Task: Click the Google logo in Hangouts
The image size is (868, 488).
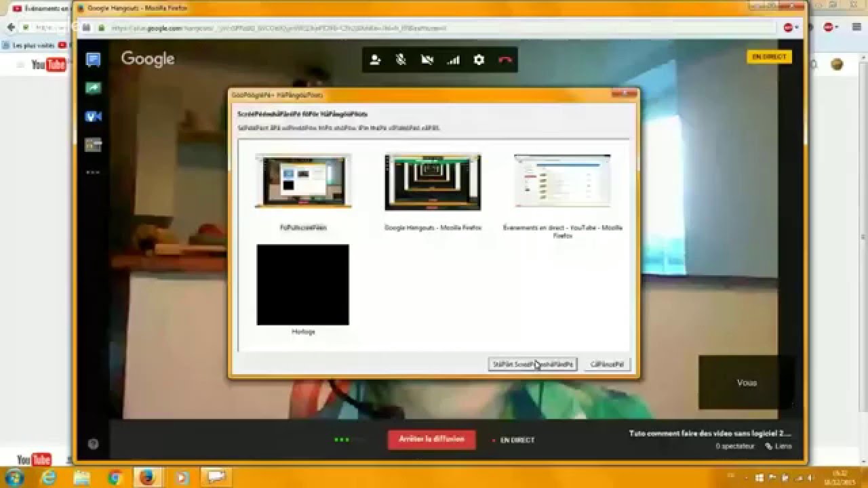Action: point(148,59)
